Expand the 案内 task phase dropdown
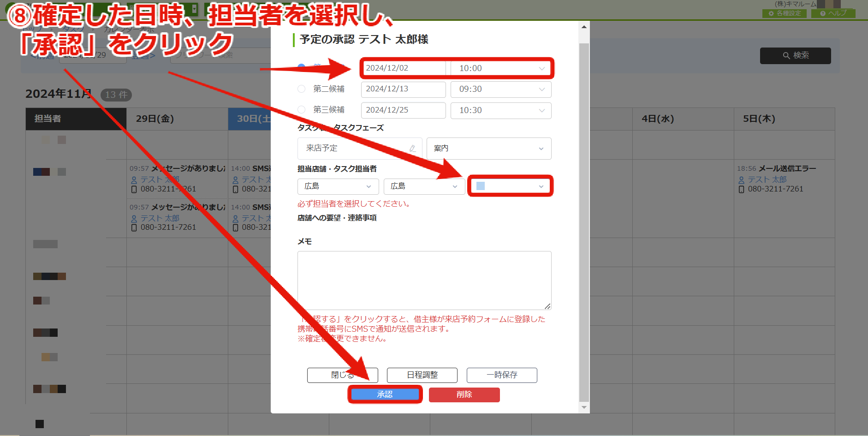868x436 pixels. coord(489,148)
